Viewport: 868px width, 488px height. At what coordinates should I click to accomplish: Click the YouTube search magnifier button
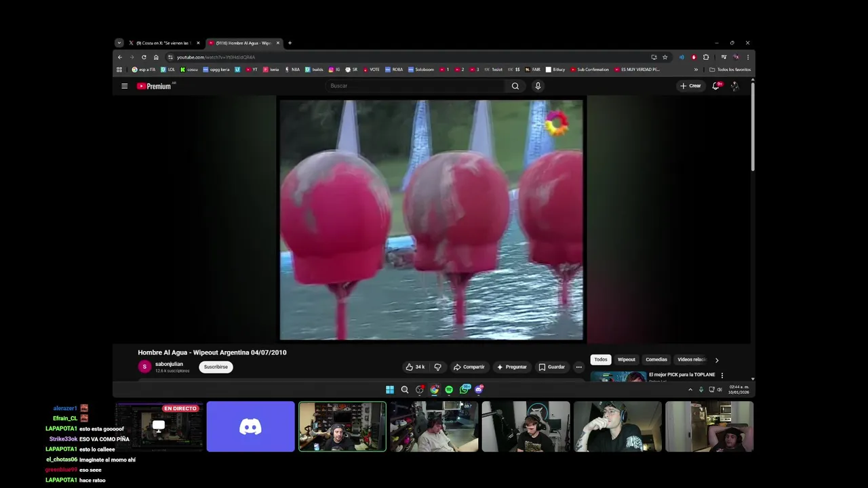(515, 86)
